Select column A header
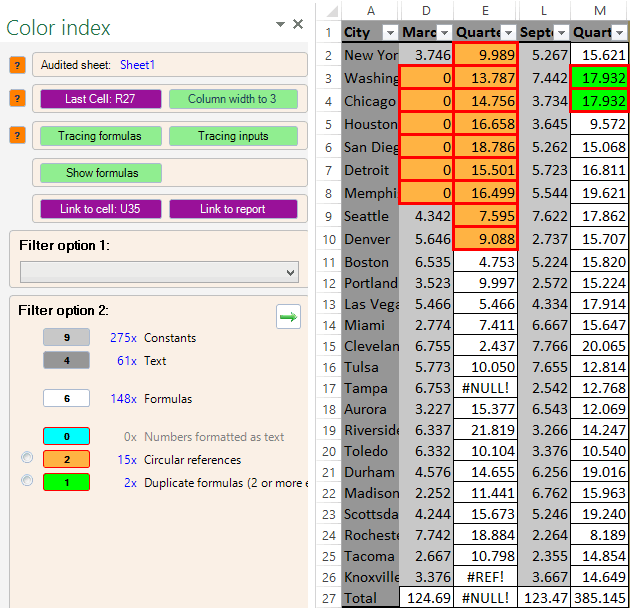 coord(370,10)
